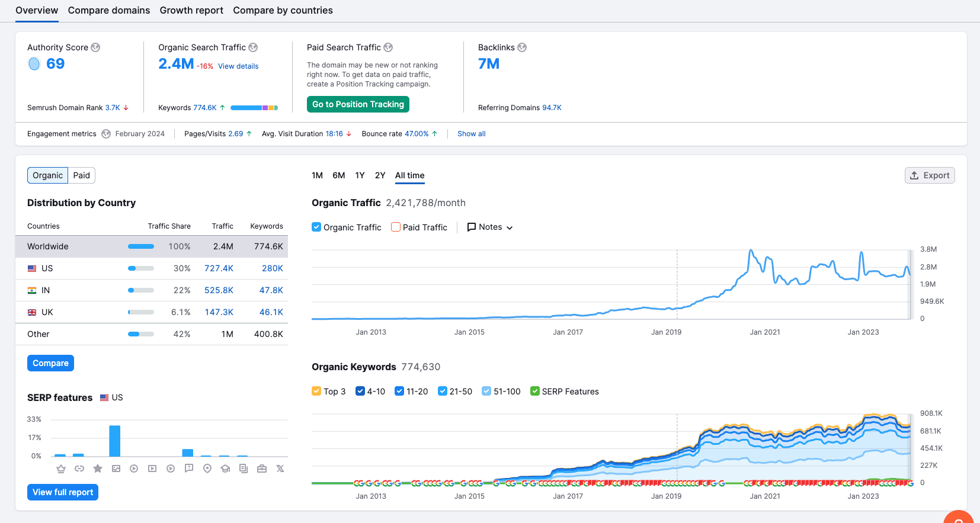Click the globe icon beside Authority Score

[95, 47]
